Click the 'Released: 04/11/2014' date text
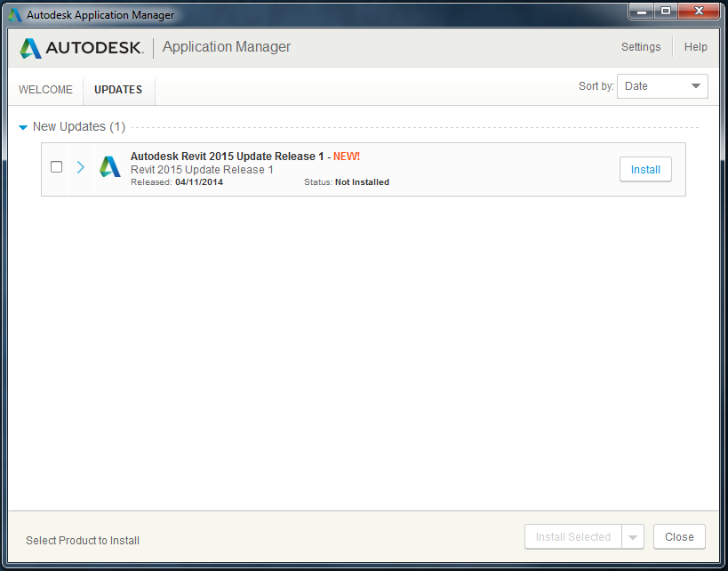 (x=176, y=182)
